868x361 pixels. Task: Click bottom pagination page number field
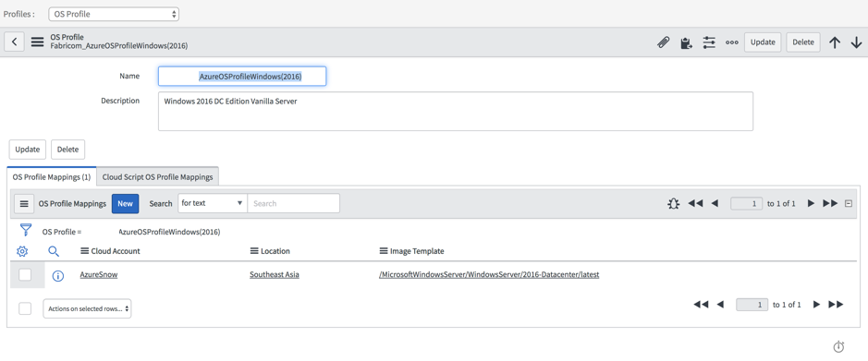point(752,305)
